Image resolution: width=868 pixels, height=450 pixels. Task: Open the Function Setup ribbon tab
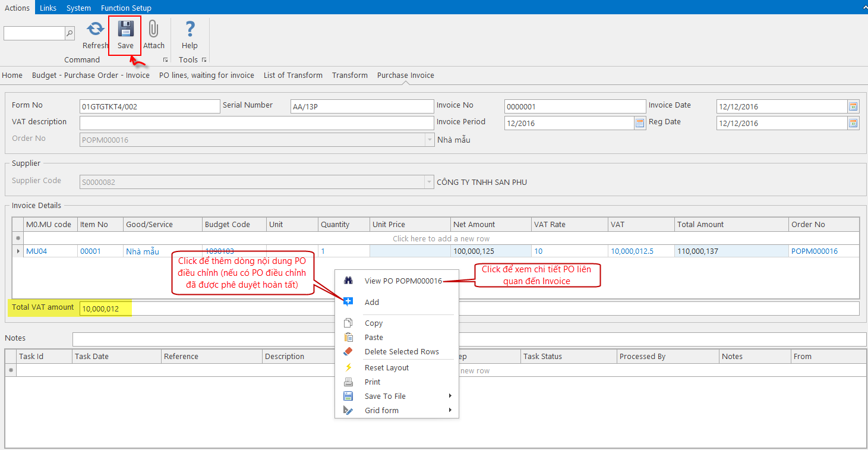126,8
